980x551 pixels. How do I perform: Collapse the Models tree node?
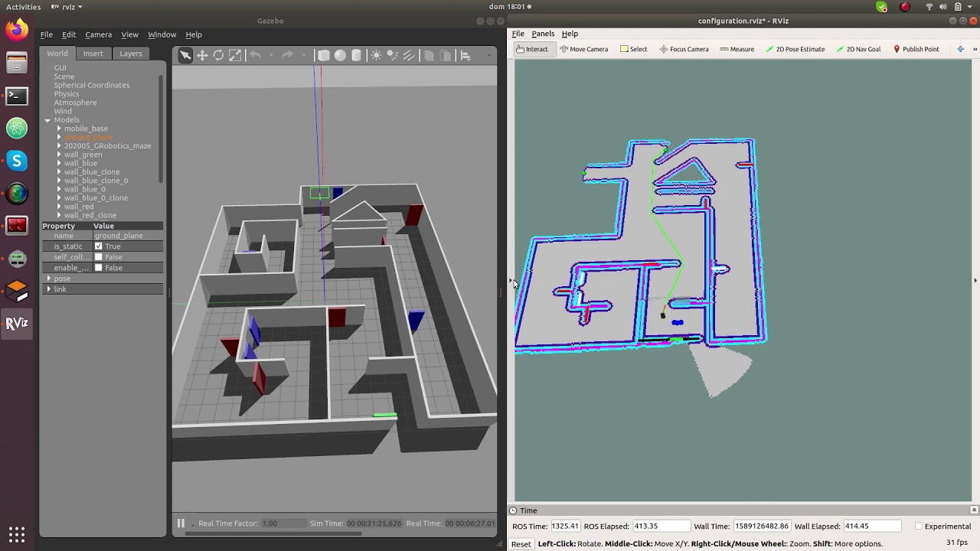pyautogui.click(x=47, y=120)
